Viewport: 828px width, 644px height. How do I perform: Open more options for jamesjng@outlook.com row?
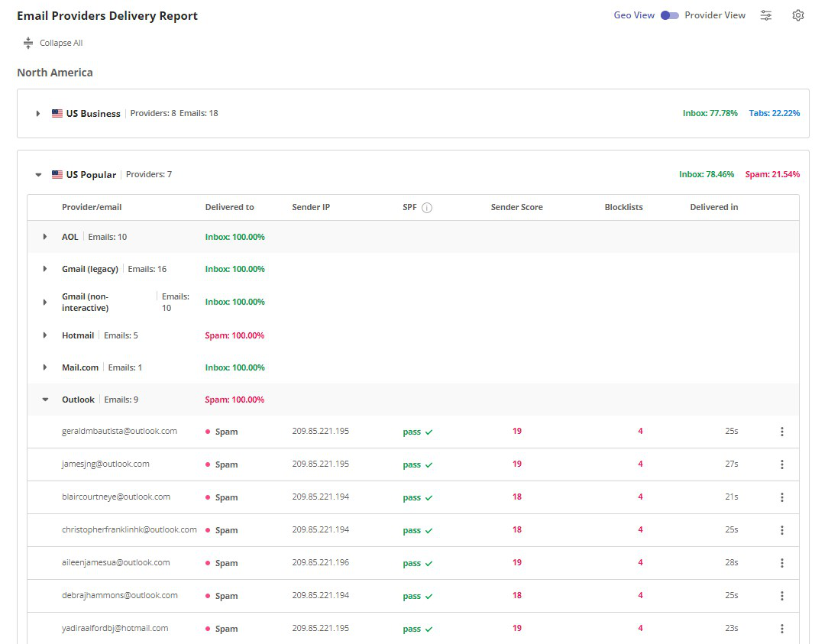click(781, 464)
